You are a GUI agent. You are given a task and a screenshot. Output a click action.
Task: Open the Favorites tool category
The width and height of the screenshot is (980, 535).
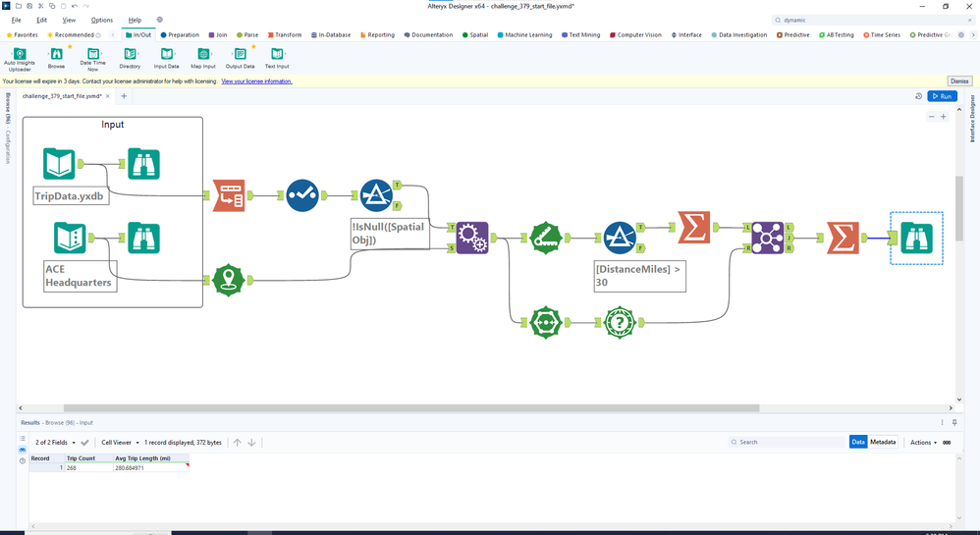click(22, 35)
